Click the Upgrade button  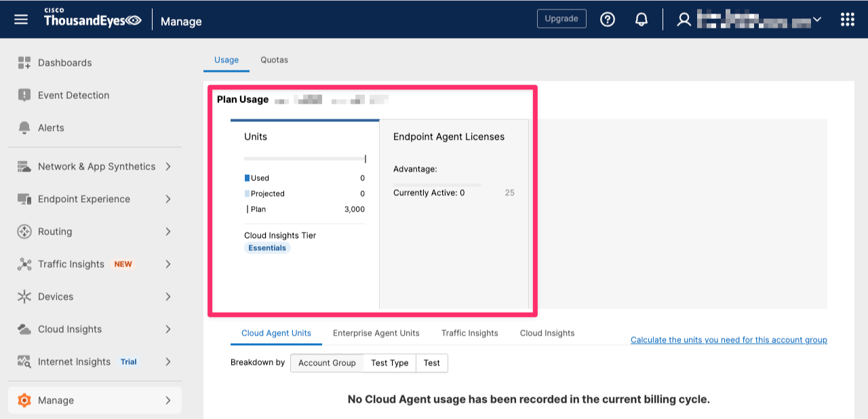561,19
